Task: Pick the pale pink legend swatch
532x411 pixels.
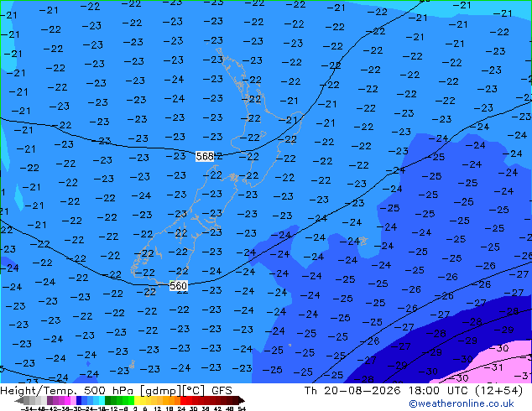Action: [73, 400]
